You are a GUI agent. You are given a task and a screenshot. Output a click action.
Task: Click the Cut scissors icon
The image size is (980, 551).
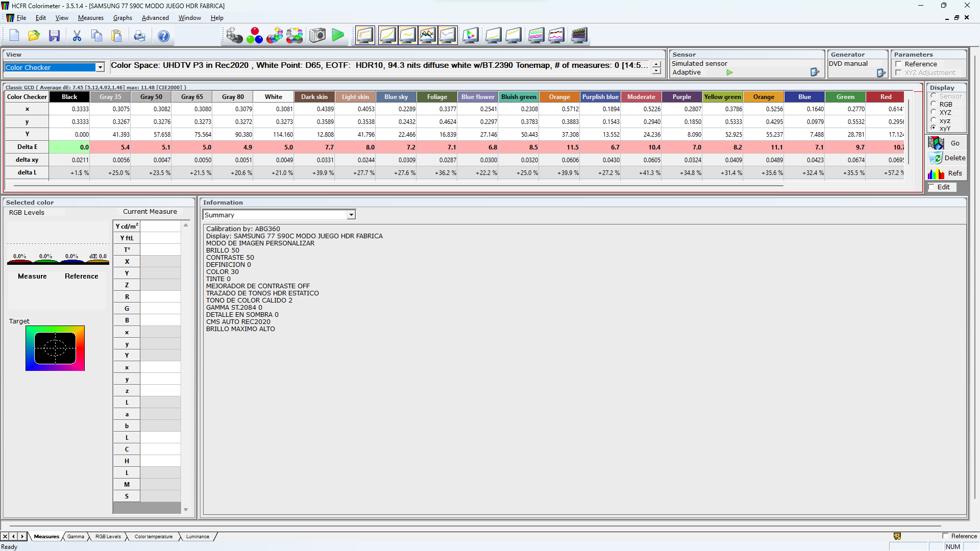click(x=77, y=36)
